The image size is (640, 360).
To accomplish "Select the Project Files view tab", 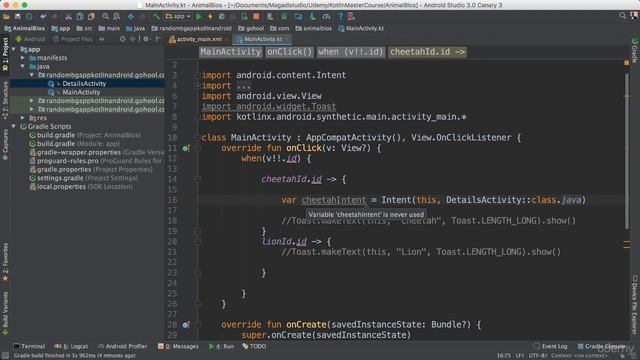I will 73,39.
